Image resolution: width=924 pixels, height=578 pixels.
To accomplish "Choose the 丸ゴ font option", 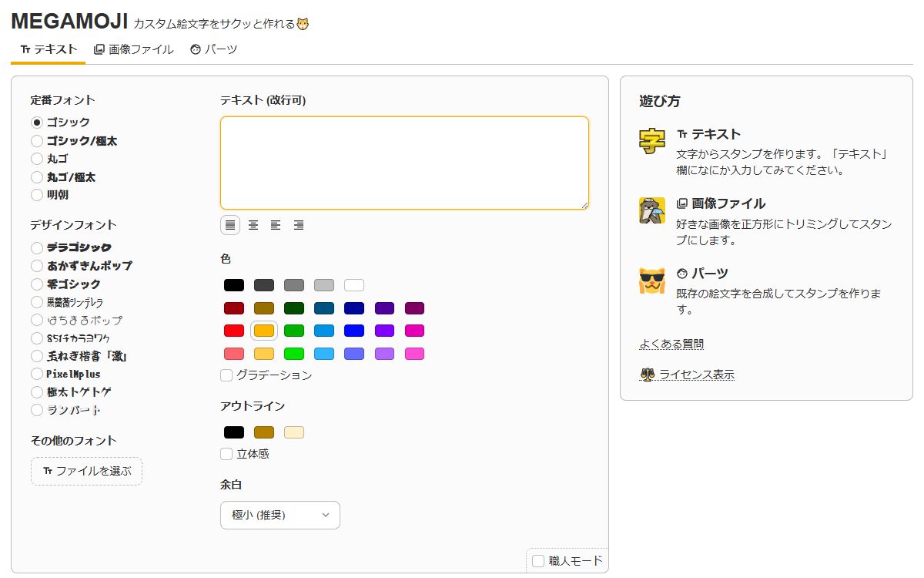I will pyautogui.click(x=37, y=159).
